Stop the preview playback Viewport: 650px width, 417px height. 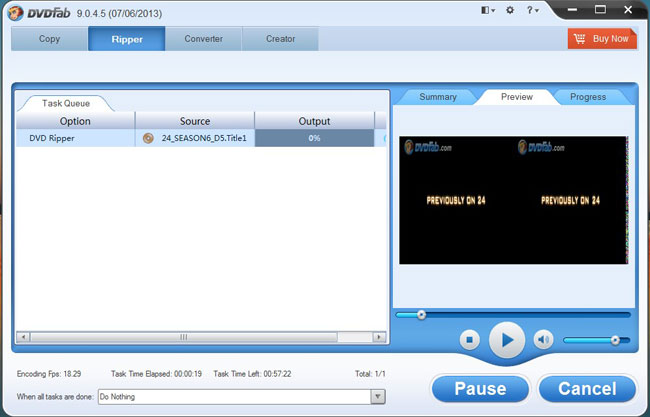tap(470, 340)
